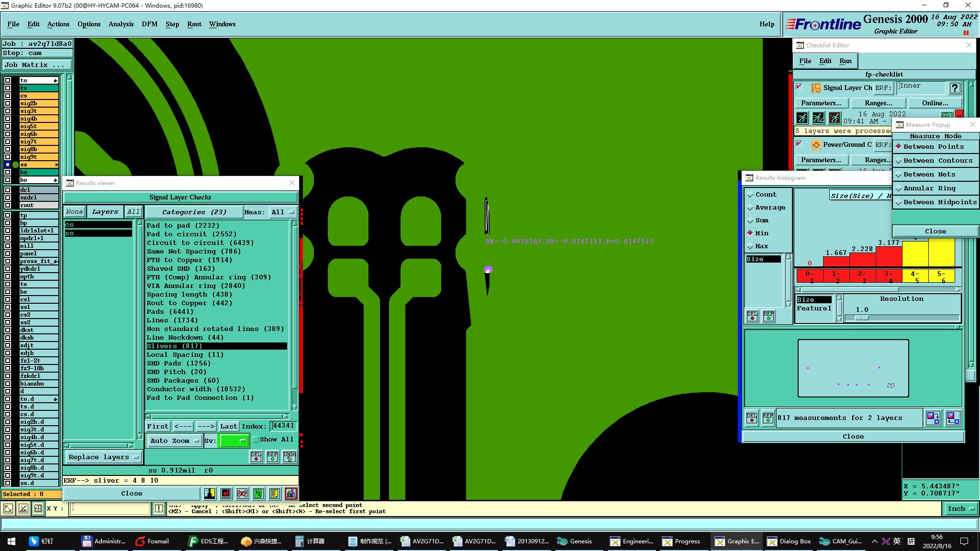Click second run icon under Signal Layer Checks
980x551 pixels.
[819, 118]
